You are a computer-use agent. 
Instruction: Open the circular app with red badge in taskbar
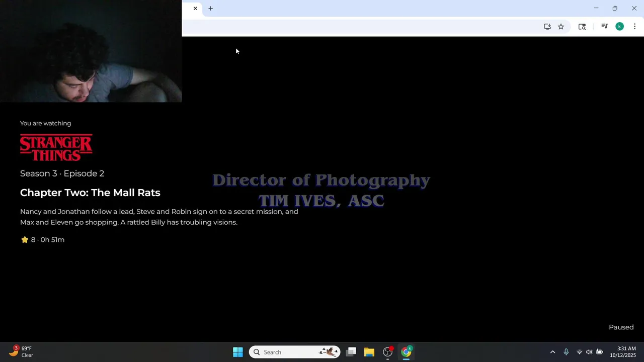(x=387, y=352)
